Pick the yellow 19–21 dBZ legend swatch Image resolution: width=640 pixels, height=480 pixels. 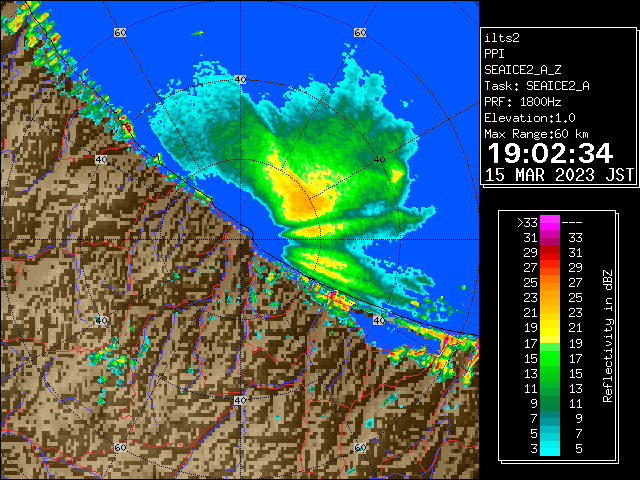tap(550, 328)
